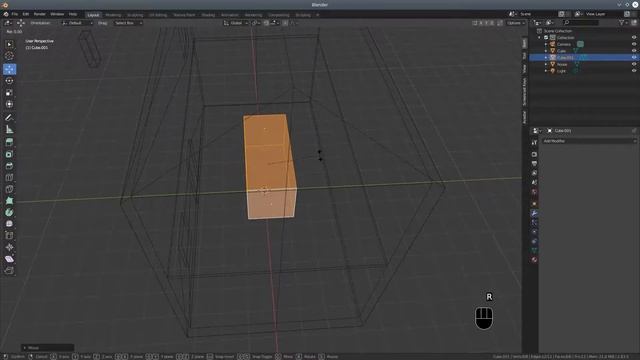Select the House row in outliner
640x360 pixels.
pyautogui.click(x=584, y=64)
